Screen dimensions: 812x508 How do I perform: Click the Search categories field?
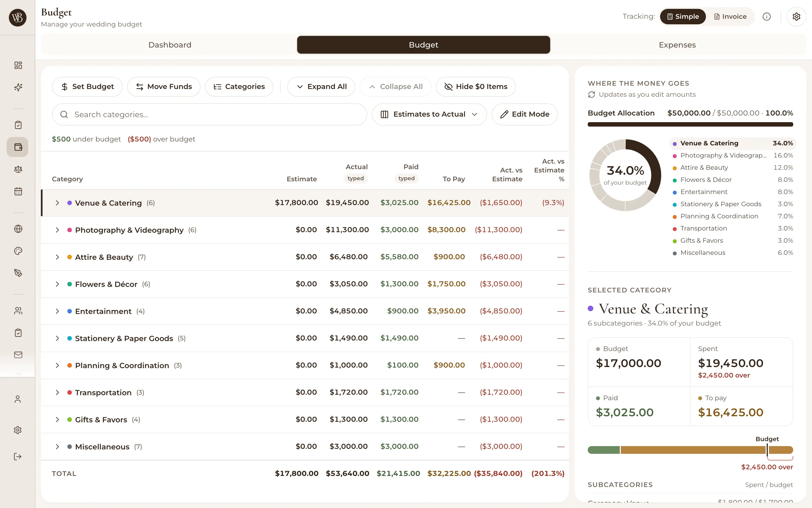coord(209,115)
